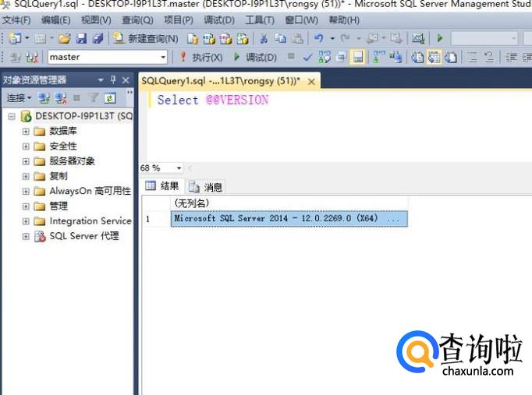
Task: Click the New Project toolbar icon
Action: (15, 38)
